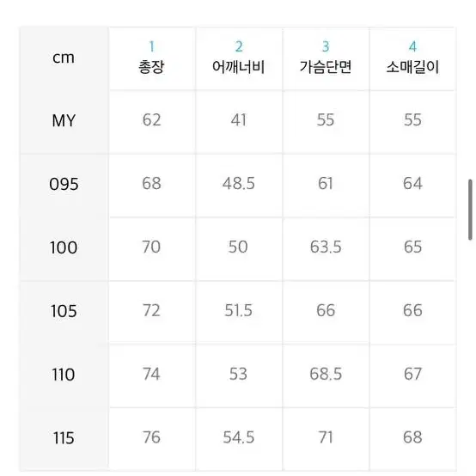Click the 51.5 shoulder width cell
The height and width of the screenshot is (476, 476).
pyautogui.click(x=239, y=312)
